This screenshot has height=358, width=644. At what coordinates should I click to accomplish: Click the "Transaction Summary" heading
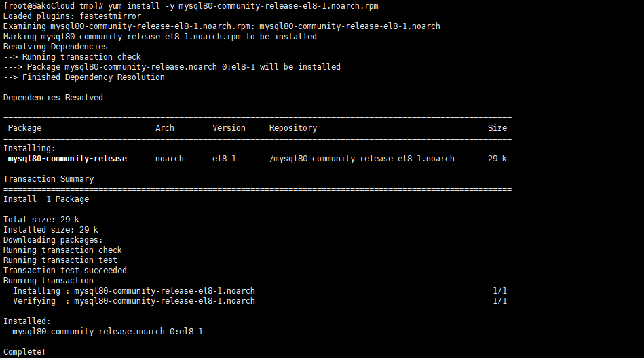click(48, 179)
